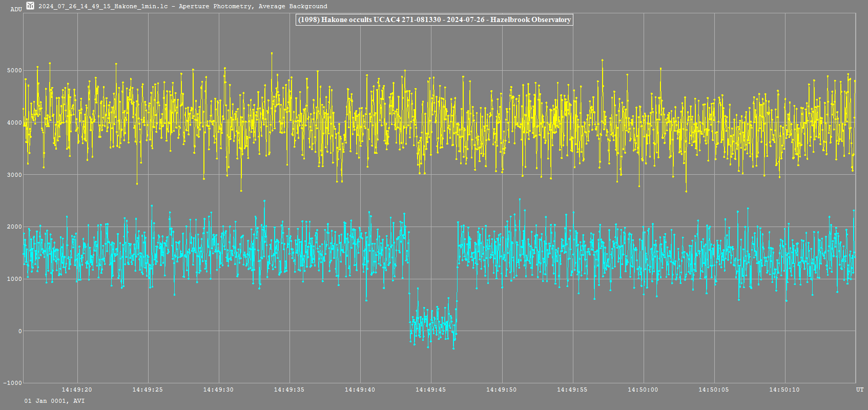
Task: Click the 1000 ADU axis value
Action: pos(14,279)
